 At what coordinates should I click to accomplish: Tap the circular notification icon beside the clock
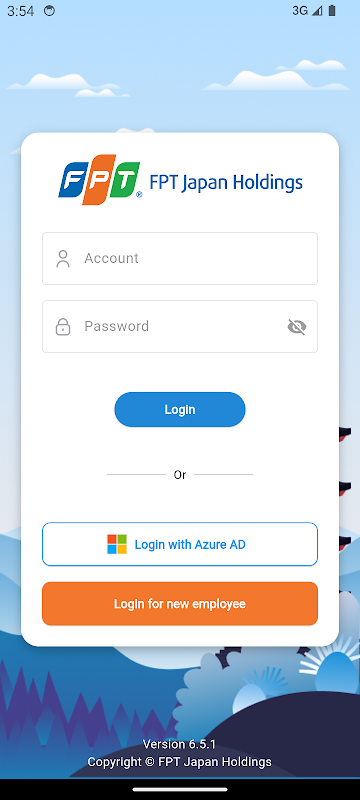pos(49,11)
